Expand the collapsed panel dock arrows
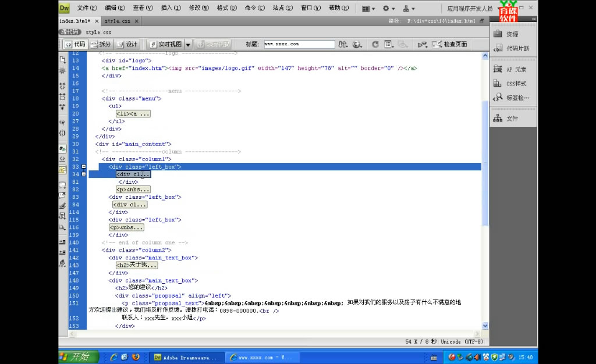The height and width of the screenshot is (364, 596). (x=533, y=19)
